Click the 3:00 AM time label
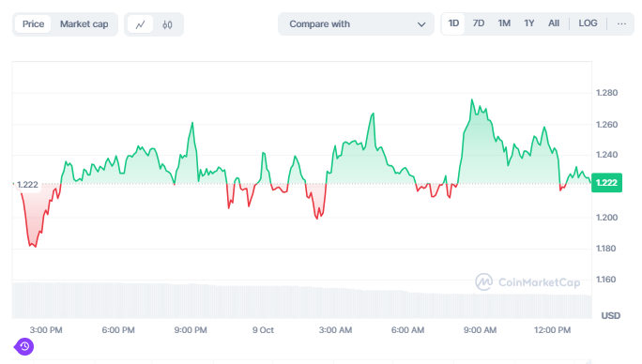The width and height of the screenshot is (642, 364). pyautogui.click(x=335, y=330)
